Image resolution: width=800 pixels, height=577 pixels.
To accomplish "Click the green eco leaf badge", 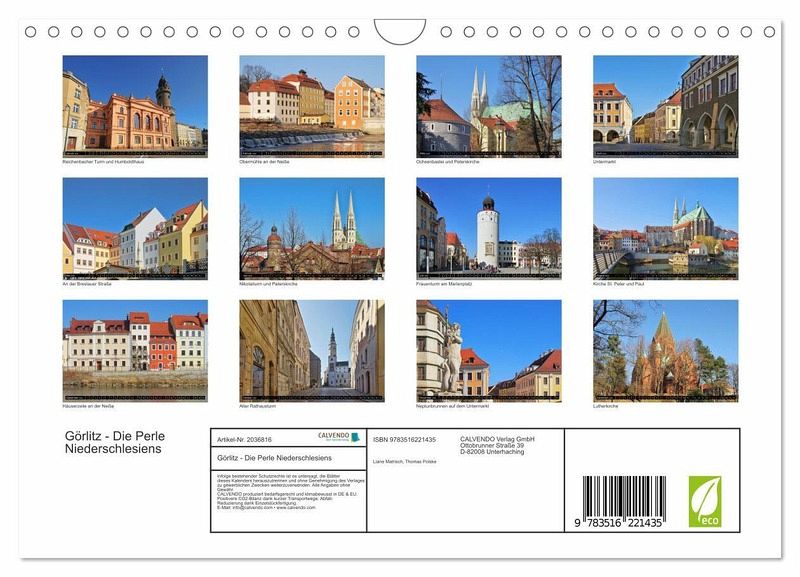I will (705, 501).
